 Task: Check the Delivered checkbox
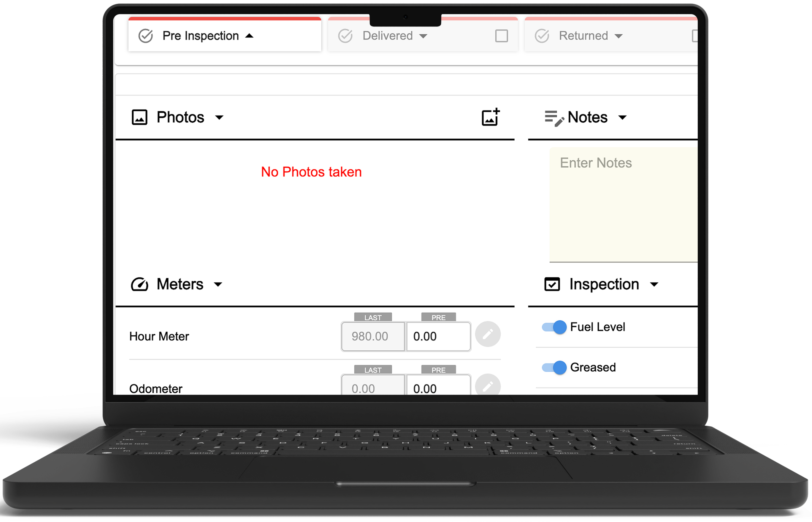(501, 35)
